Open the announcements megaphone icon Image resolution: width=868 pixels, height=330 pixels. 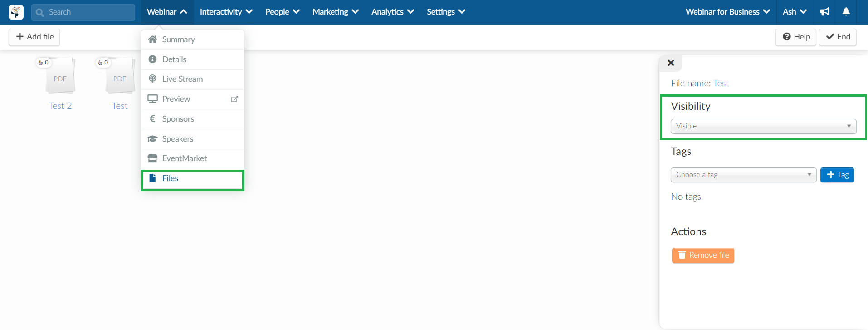(825, 12)
